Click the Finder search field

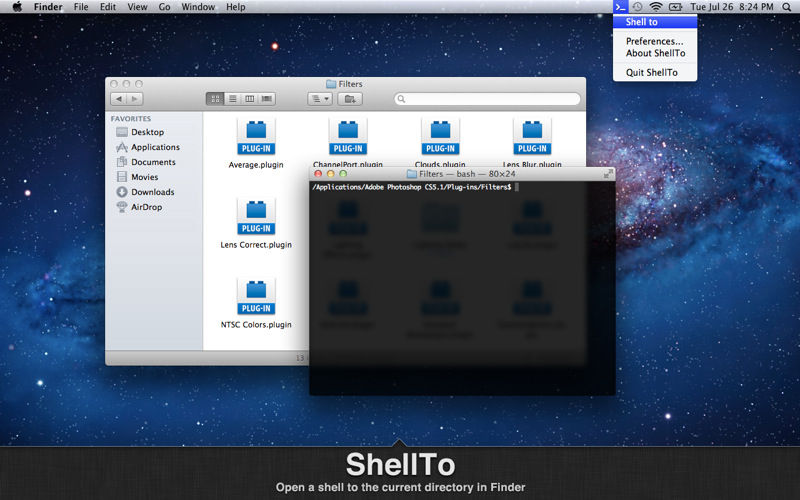pyautogui.click(x=487, y=99)
